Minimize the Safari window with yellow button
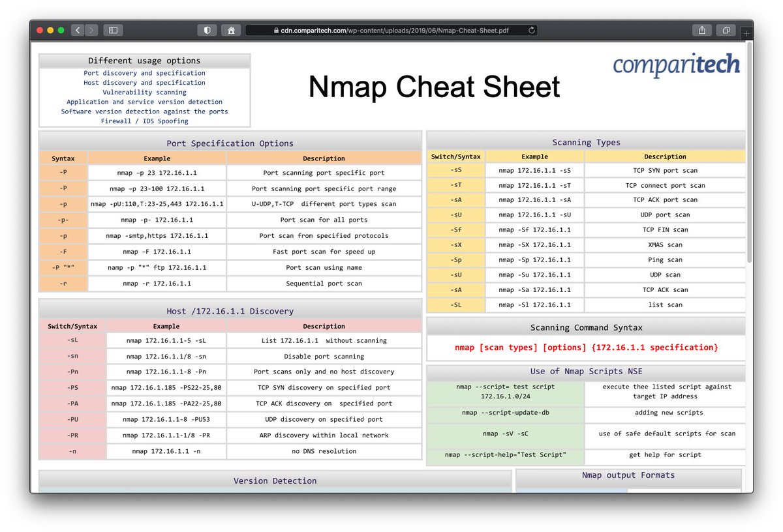Viewport: 783px width, 532px height. [50, 30]
